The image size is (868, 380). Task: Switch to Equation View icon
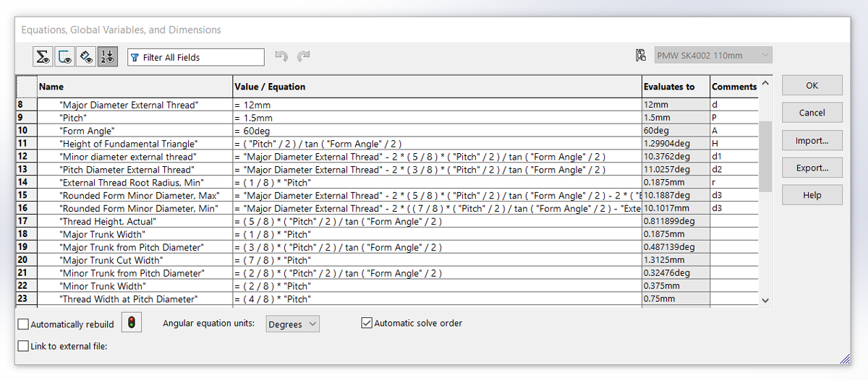(43, 57)
